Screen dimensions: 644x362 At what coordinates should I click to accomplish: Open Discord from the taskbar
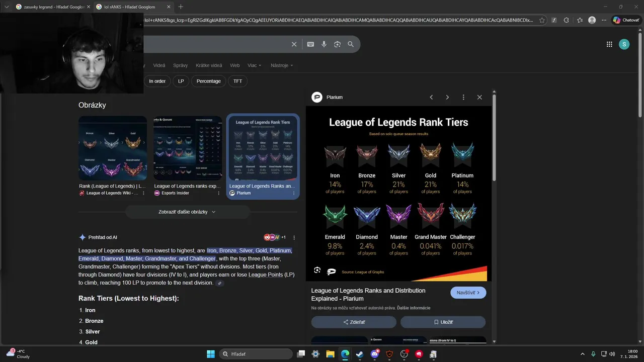tap(374, 354)
